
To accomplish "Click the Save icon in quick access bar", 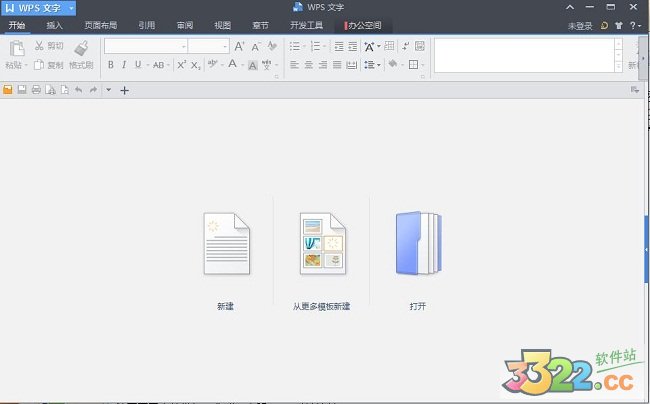I will click(x=21, y=90).
